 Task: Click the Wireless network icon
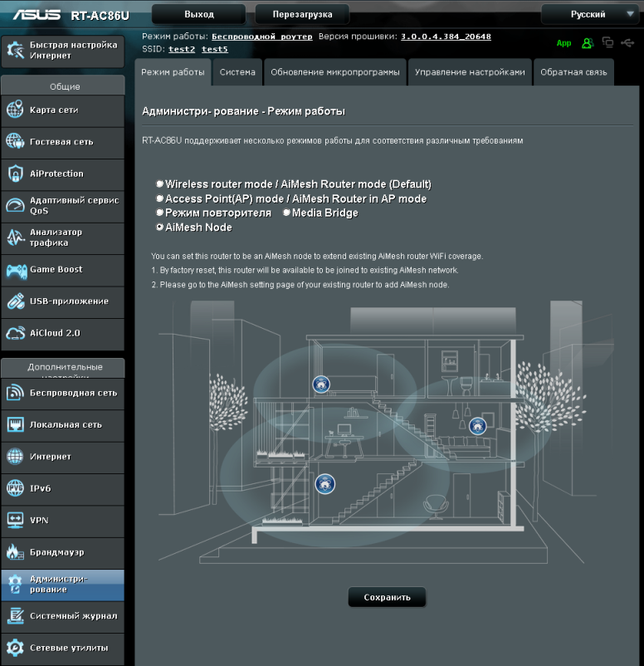(x=15, y=393)
